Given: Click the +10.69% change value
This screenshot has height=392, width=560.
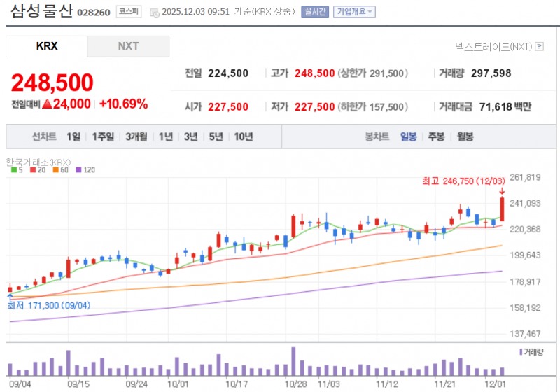Looking at the screenshot, I should (x=124, y=104).
